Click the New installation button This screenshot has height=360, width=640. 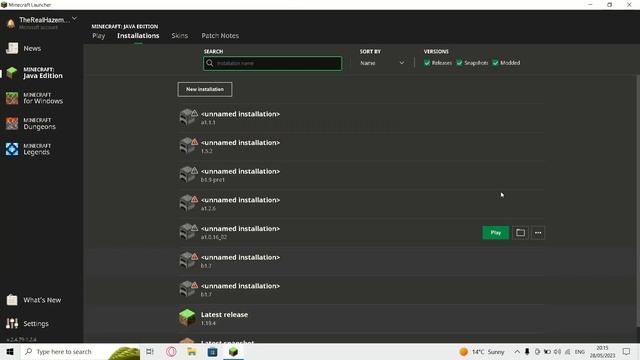tap(205, 89)
